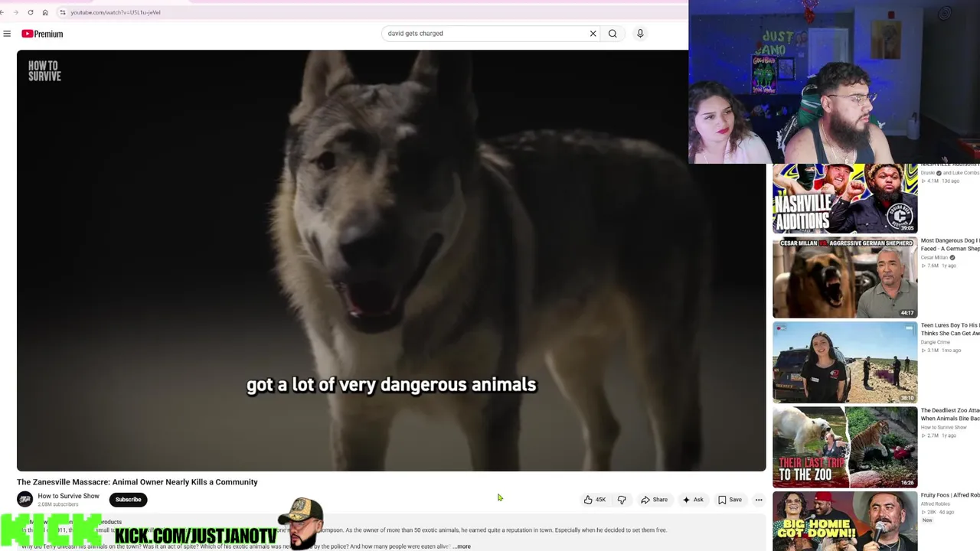The image size is (980, 551).
Task: Reload the browser page
Action: point(31,12)
